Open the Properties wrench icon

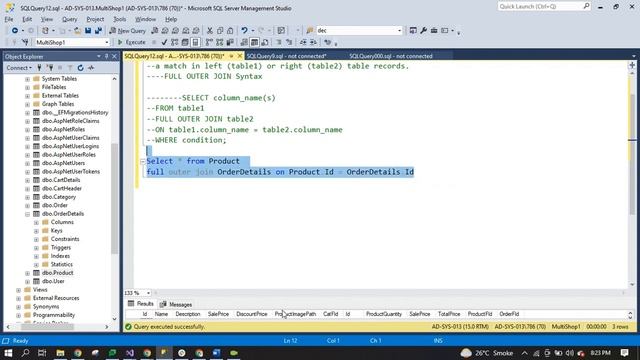[424, 31]
